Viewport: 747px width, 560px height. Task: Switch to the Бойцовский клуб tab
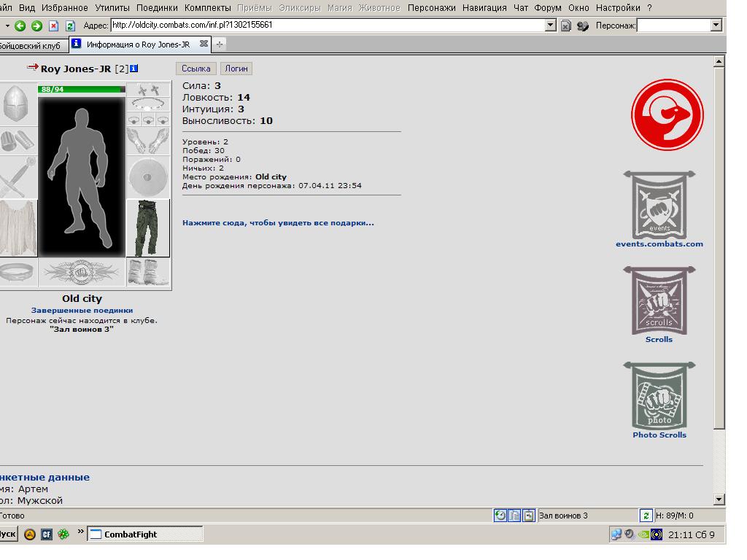coord(32,46)
